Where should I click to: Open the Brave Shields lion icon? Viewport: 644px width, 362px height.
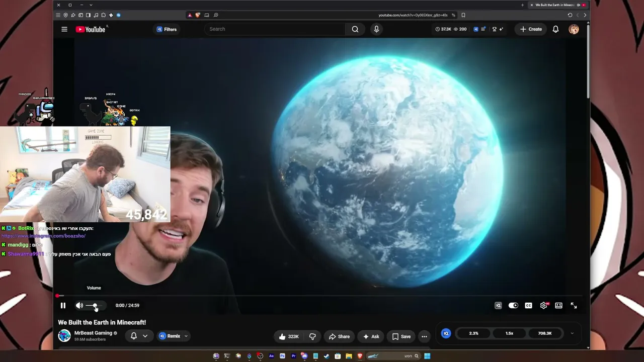click(198, 15)
